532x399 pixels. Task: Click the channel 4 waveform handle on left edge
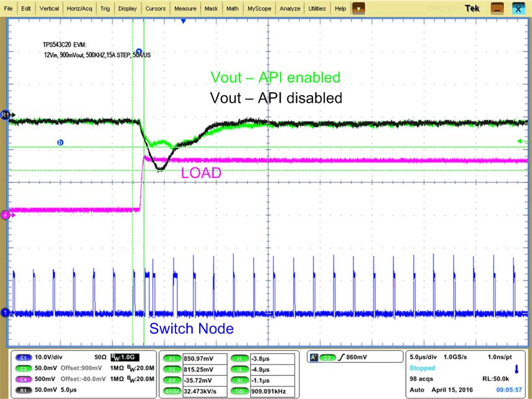pos(5,215)
